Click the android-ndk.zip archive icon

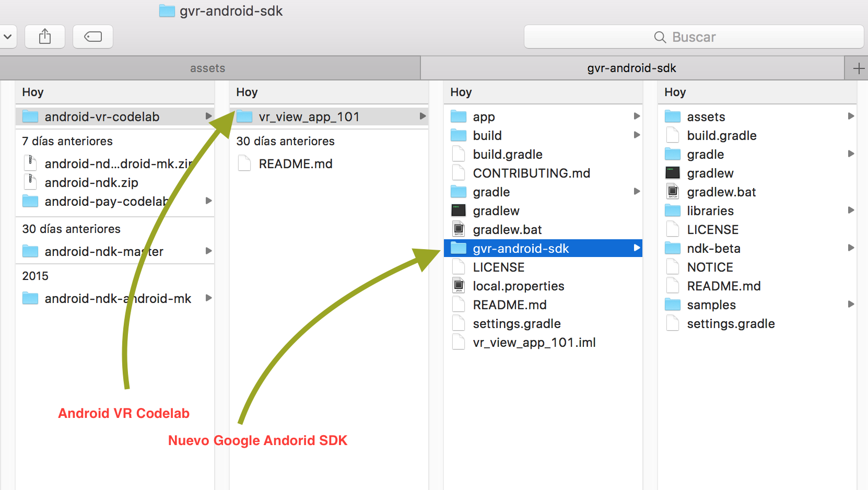pyautogui.click(x=30, y=182)
